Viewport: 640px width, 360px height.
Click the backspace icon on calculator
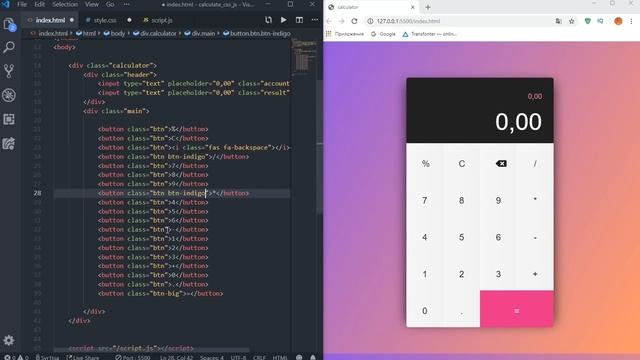point(501,163)
